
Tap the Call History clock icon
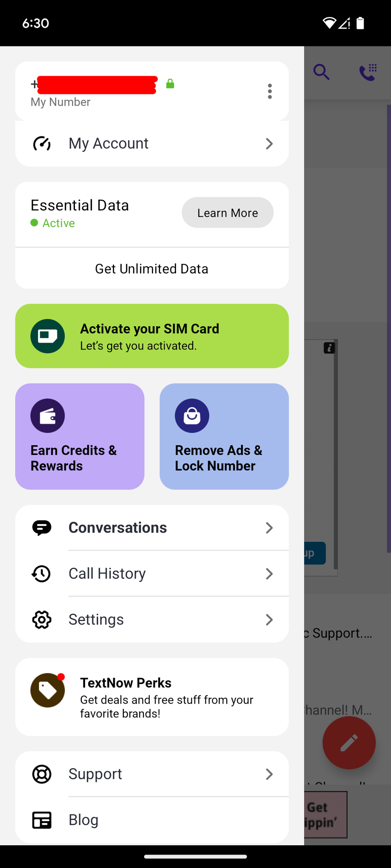[41, 573]
